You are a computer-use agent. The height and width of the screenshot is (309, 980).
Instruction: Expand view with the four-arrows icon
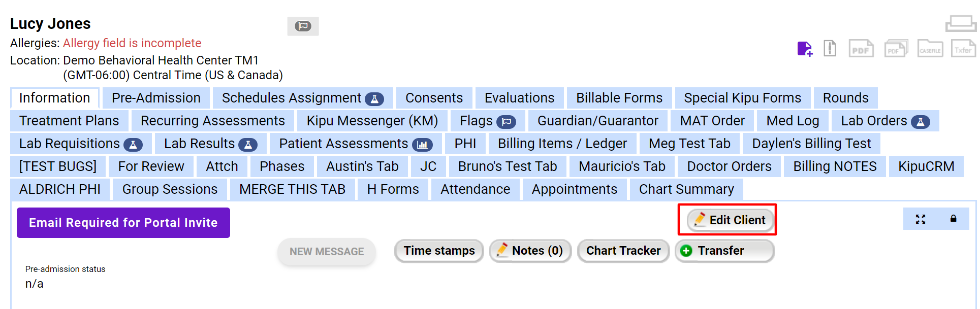click(x=920, y=219)
